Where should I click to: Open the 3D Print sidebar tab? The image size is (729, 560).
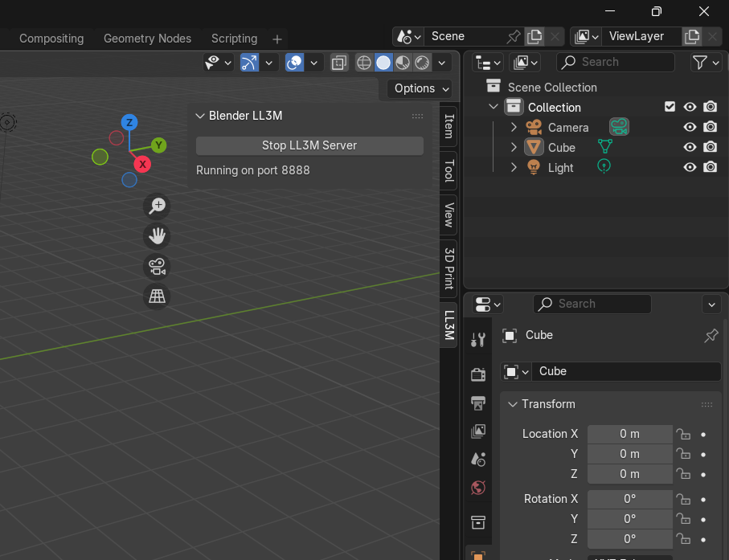pos(449,268)
